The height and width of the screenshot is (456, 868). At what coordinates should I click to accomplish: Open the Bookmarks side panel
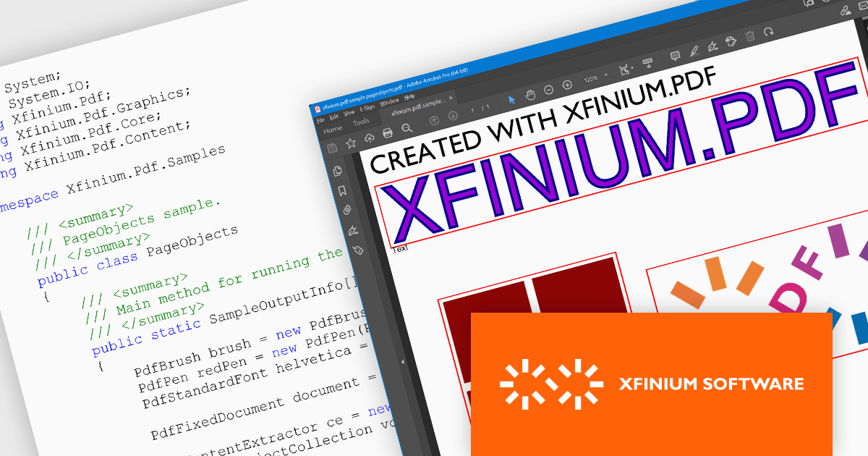[342, 191]
